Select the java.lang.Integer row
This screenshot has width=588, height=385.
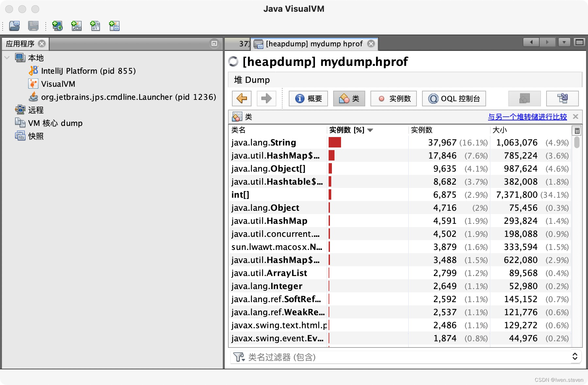point(400,286)
